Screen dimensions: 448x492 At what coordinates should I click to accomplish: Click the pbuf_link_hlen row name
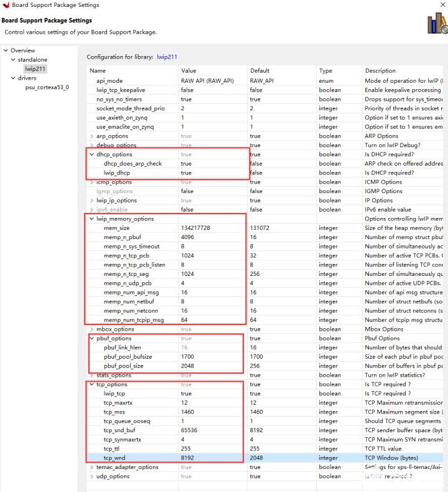point(123,348)
